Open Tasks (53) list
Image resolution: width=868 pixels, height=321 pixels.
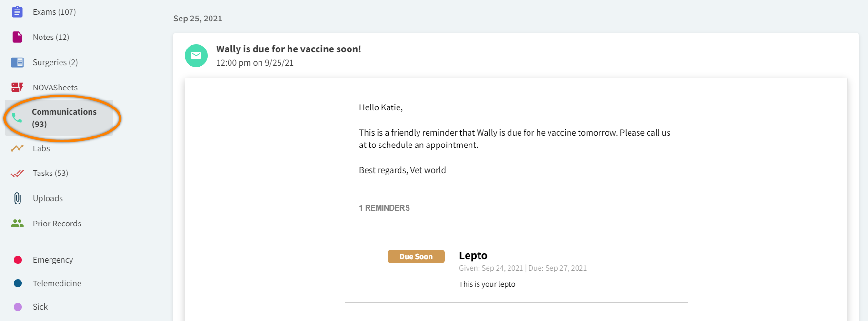[x=50, y=173]
